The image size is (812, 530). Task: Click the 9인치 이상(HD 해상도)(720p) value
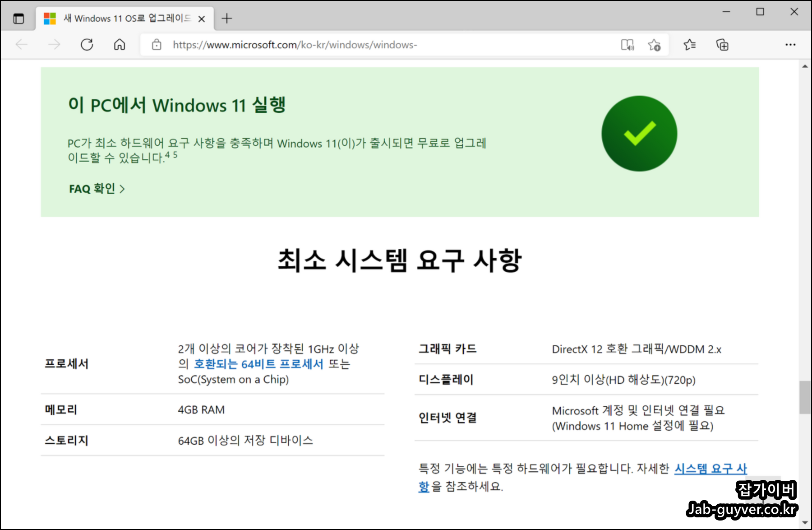(x=623, y=380)
